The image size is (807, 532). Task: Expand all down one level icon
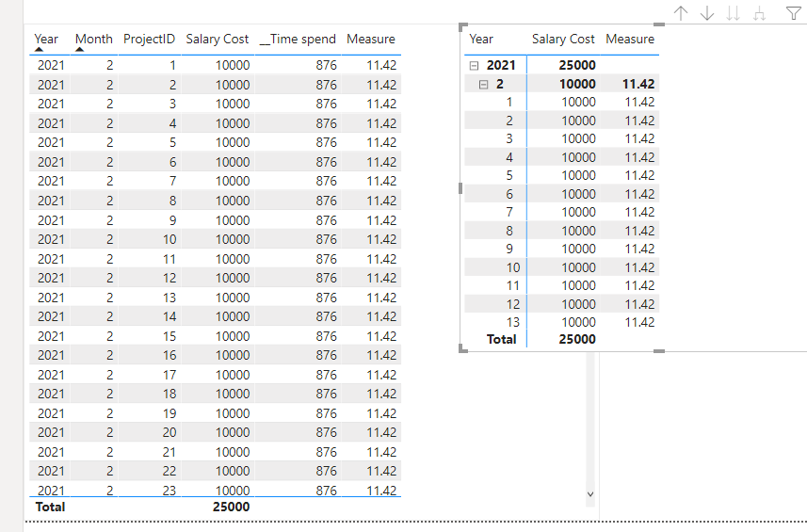(x=759, y=13)
